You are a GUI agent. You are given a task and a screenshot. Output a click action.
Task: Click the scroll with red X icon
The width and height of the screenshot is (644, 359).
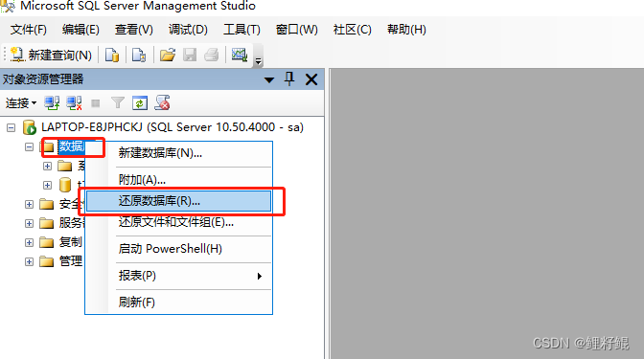(x=162, y=103)
